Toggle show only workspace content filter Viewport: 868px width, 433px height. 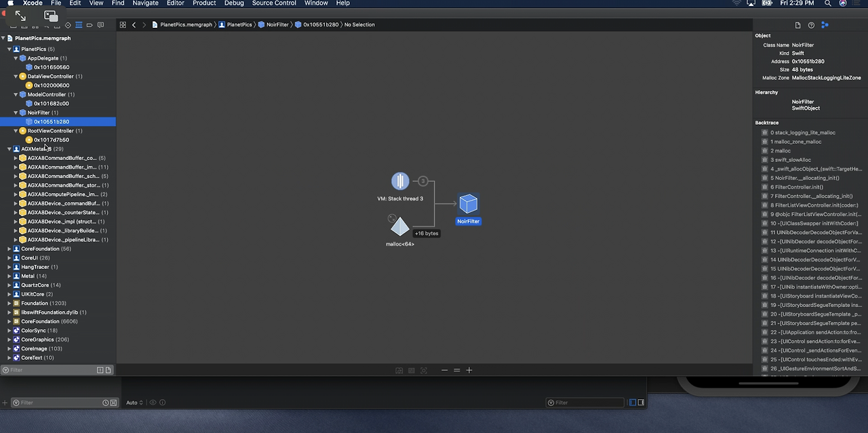(x=108, y=370)
